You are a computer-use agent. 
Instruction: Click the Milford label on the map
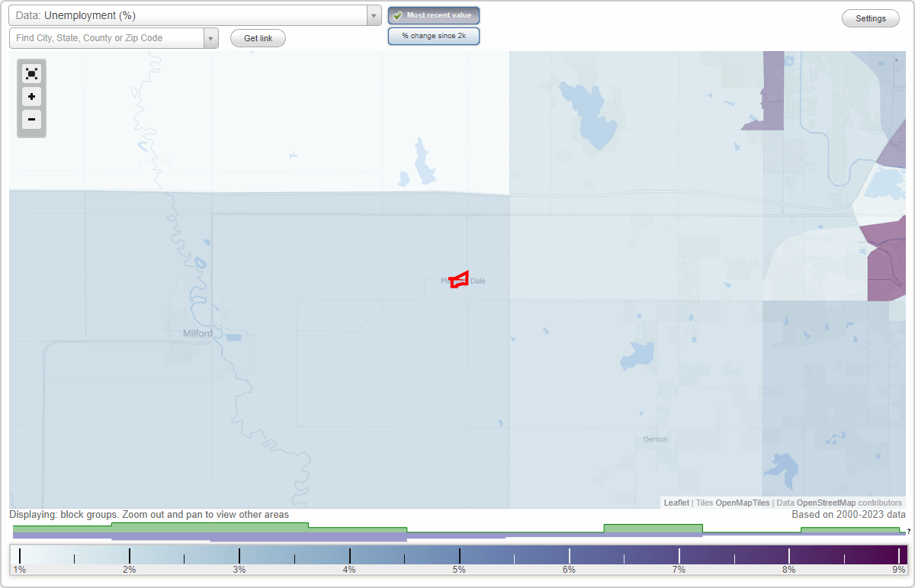[x=197, y=333]
